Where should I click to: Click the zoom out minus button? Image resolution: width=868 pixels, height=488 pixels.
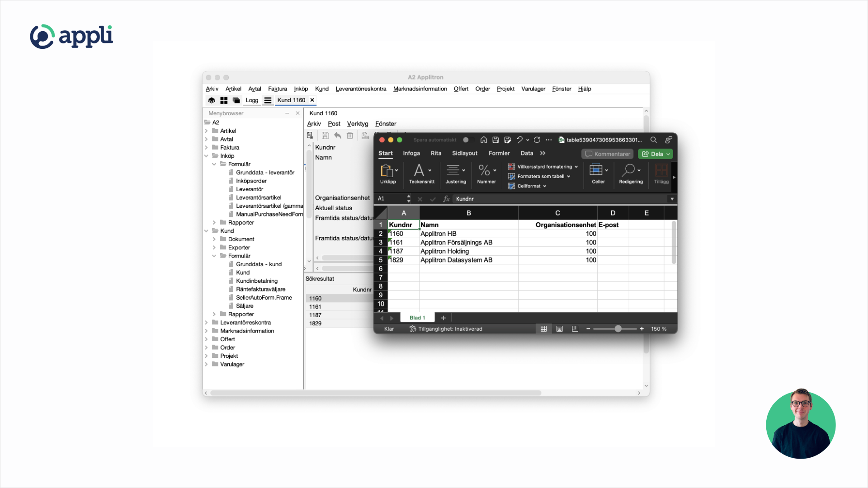[x=588, y=329]
